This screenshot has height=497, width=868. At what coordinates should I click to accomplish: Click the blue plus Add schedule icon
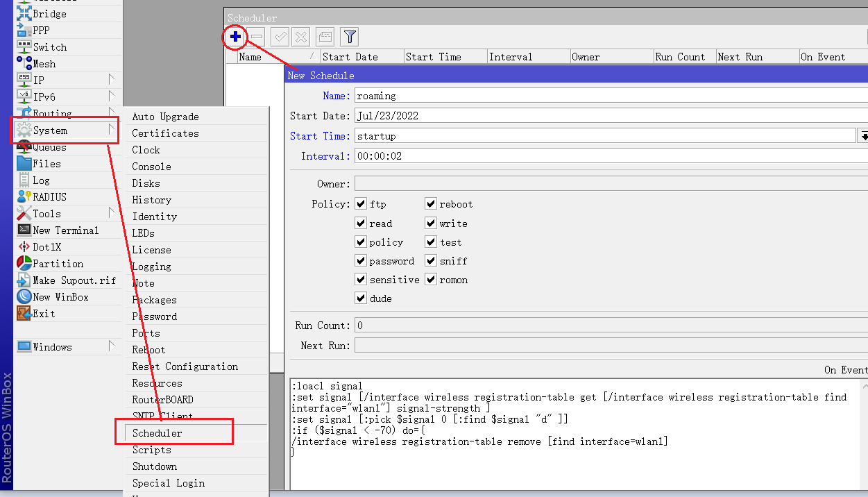[235, 37]
